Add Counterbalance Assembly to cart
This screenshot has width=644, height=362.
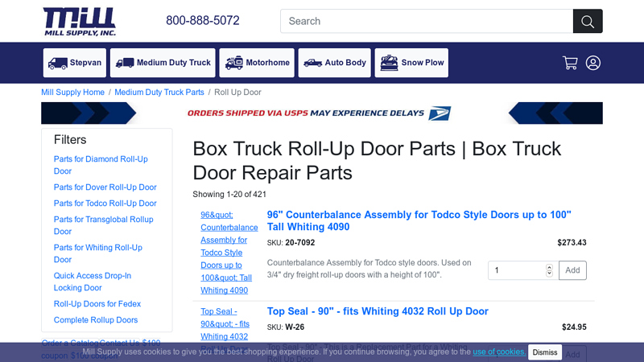(x=572, y=270)
